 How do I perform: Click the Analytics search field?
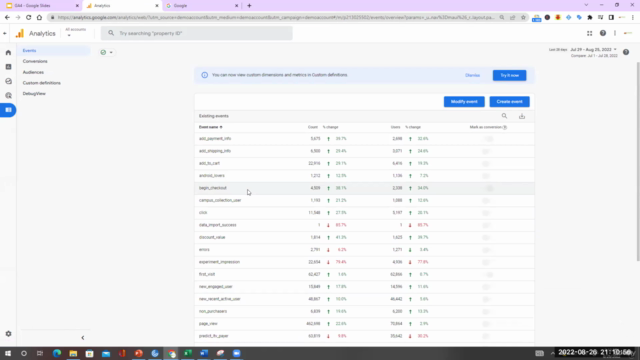(197, 33)
